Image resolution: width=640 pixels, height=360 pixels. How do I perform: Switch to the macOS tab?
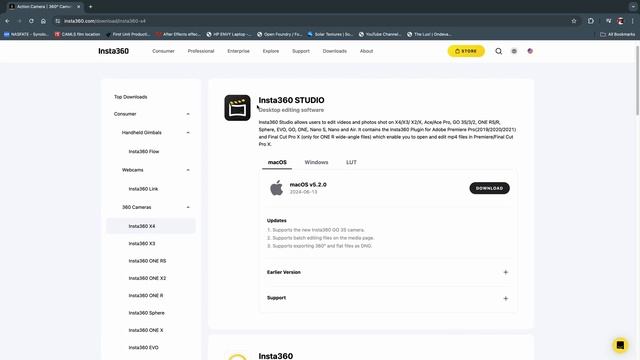click(x=277, y=162)
